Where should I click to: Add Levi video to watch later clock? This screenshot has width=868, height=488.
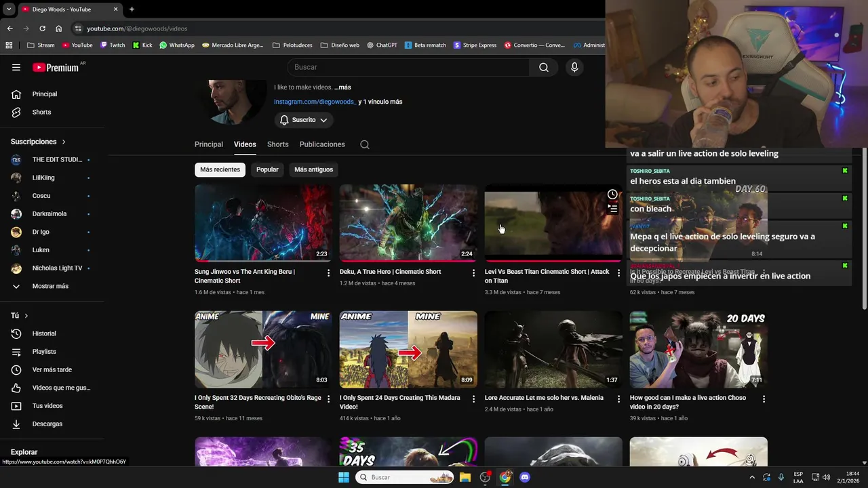(x=612, y=195)
